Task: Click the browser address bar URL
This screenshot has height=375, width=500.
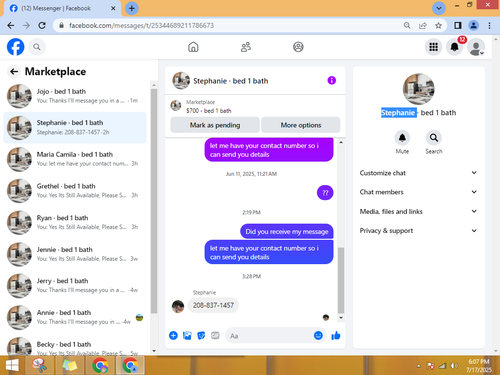Action: coord(141,25)
